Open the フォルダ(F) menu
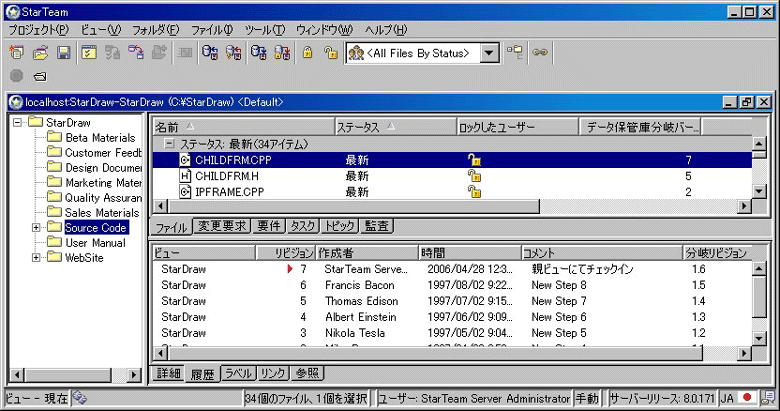This screenshot has width=780, height=411. coord(155,30)
